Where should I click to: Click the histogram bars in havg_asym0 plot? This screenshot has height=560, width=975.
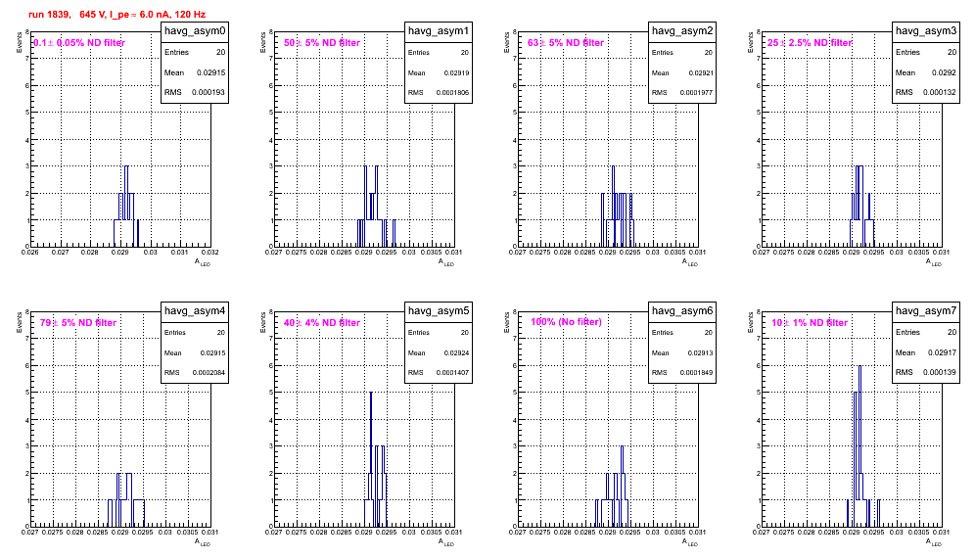point(126,207)
